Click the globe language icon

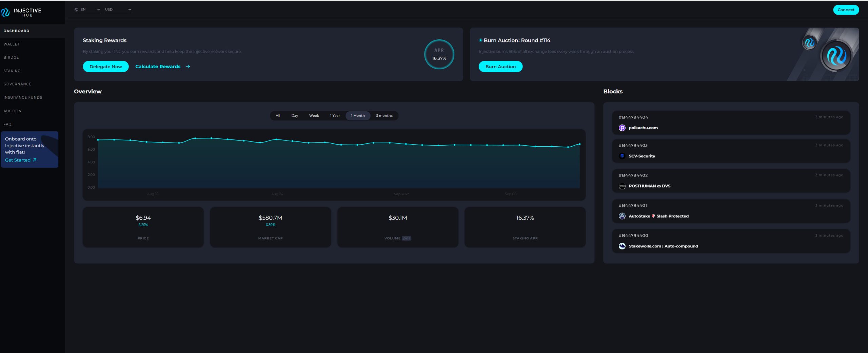tap(76, 10)
